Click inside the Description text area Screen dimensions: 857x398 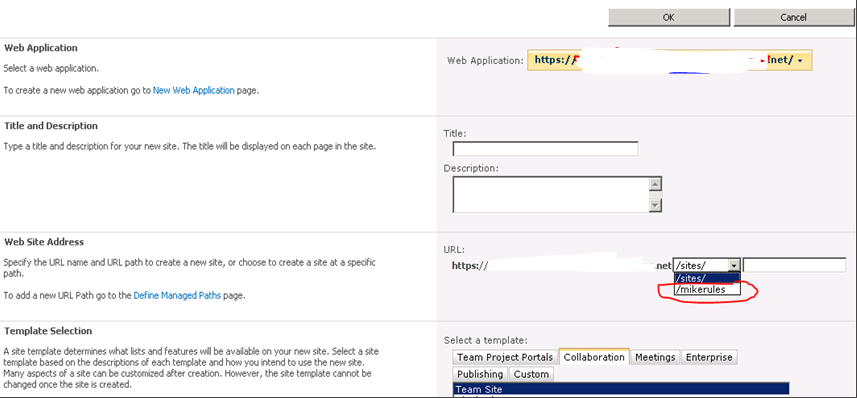(x=551, y=195)
